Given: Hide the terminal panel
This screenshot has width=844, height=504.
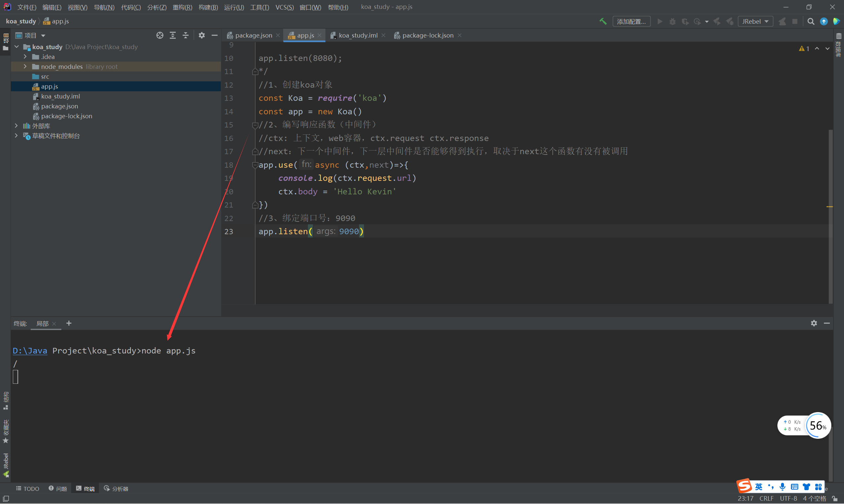Looking at the screenshot, I should tap(827, 323).
